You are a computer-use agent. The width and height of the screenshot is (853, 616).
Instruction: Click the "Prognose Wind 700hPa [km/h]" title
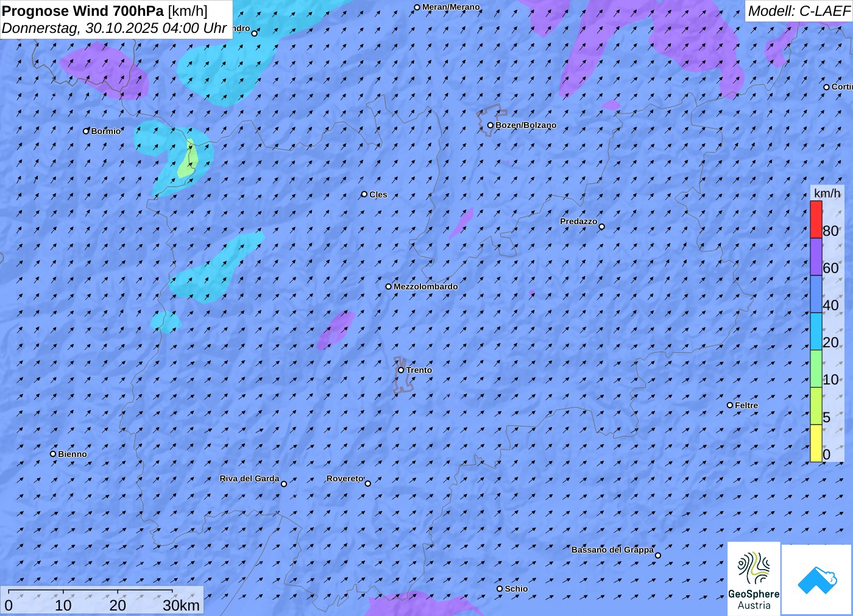pyautogui.click(x=105, y=11)
